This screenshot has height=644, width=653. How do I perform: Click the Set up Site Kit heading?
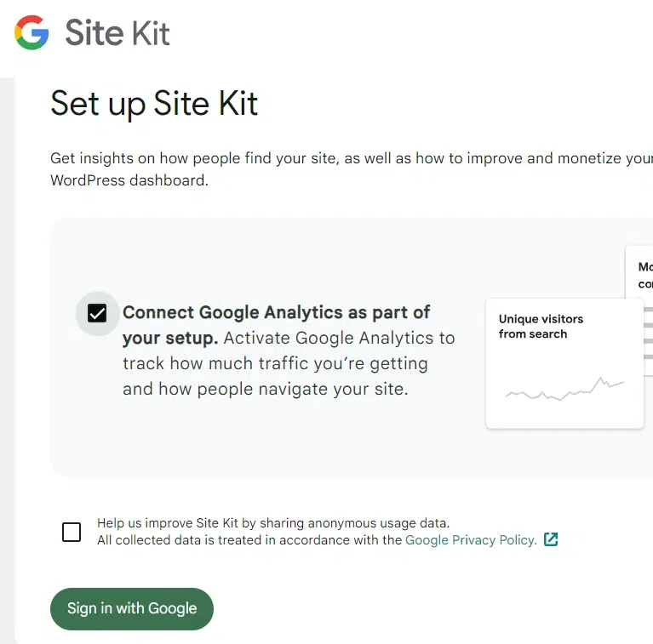[154, 104]
